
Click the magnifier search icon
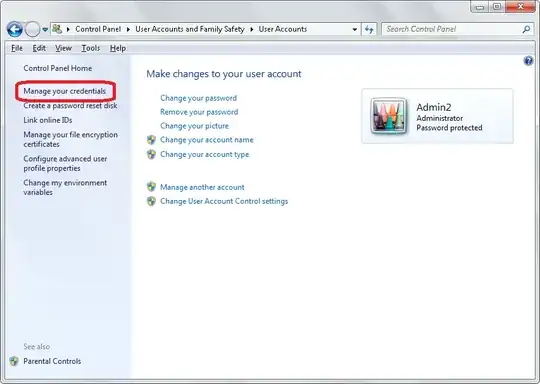tap(526, 30)
